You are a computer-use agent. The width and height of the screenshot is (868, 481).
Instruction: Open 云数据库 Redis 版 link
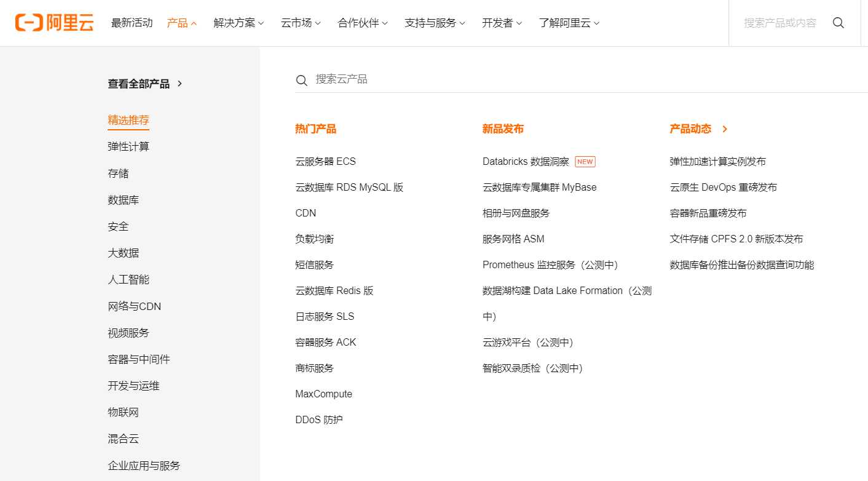coord(334,291)
